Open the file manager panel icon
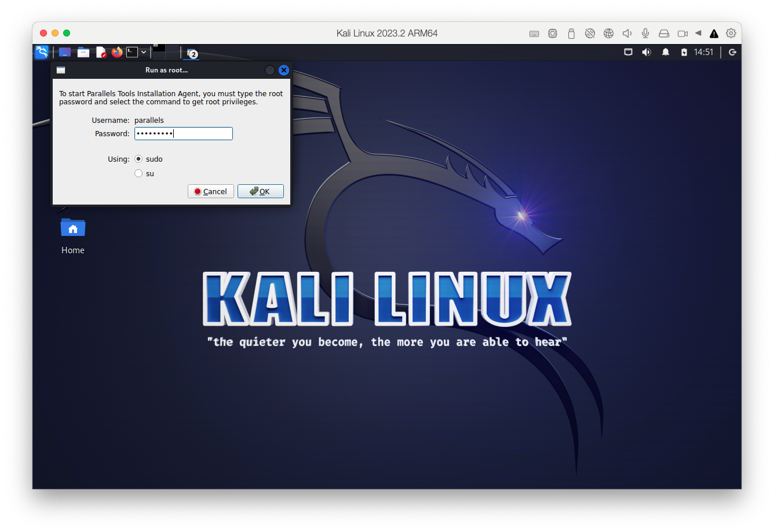 (x=83, y=52)
